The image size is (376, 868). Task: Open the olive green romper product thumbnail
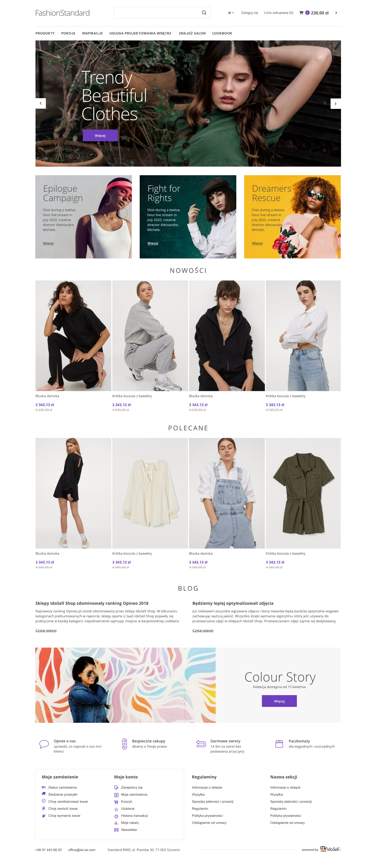click(303, 493)
